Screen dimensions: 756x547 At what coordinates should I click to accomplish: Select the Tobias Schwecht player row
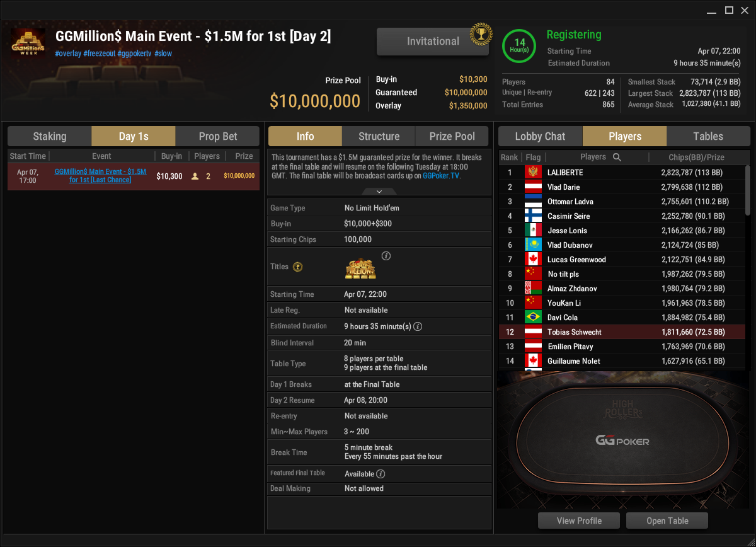tap(622, 332)
